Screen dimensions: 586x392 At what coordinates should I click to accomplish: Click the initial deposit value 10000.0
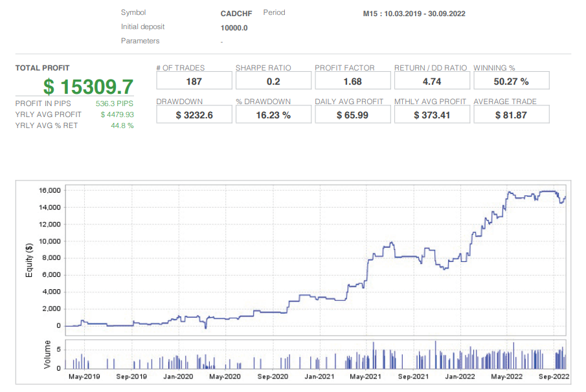point(234,28)
